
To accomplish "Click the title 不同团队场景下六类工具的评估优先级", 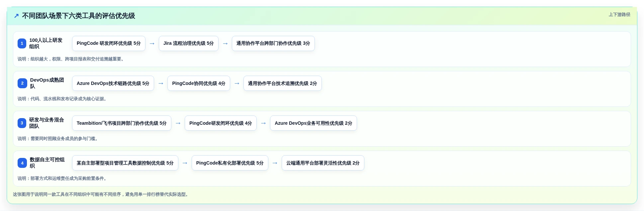I will tap(78, 16).
